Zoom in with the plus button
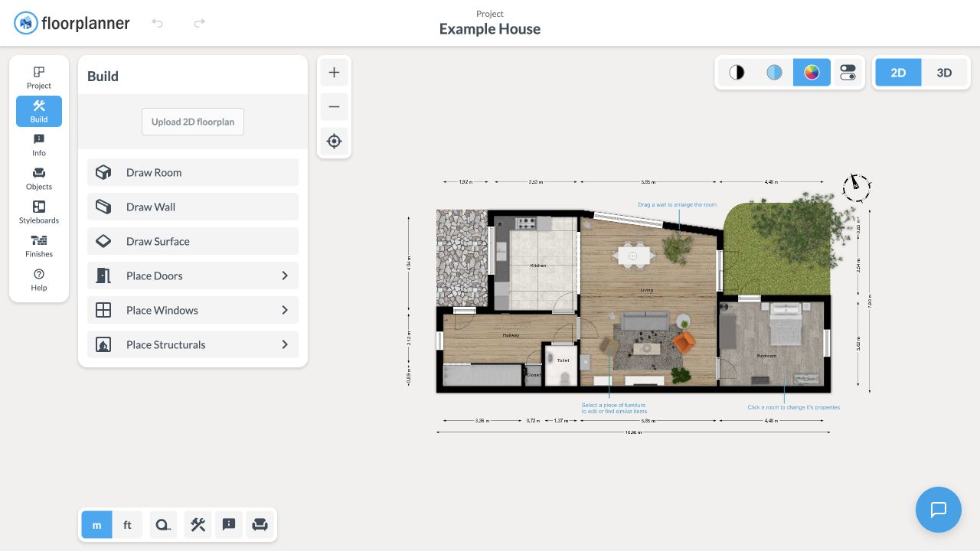Screen dimensions: 980x551 [x=334, y=73]
